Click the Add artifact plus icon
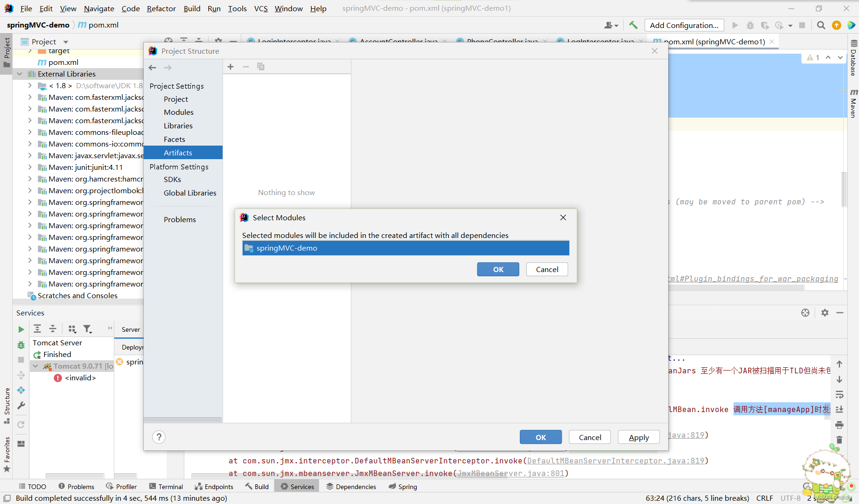859x504 pixels. click(230, 67)
